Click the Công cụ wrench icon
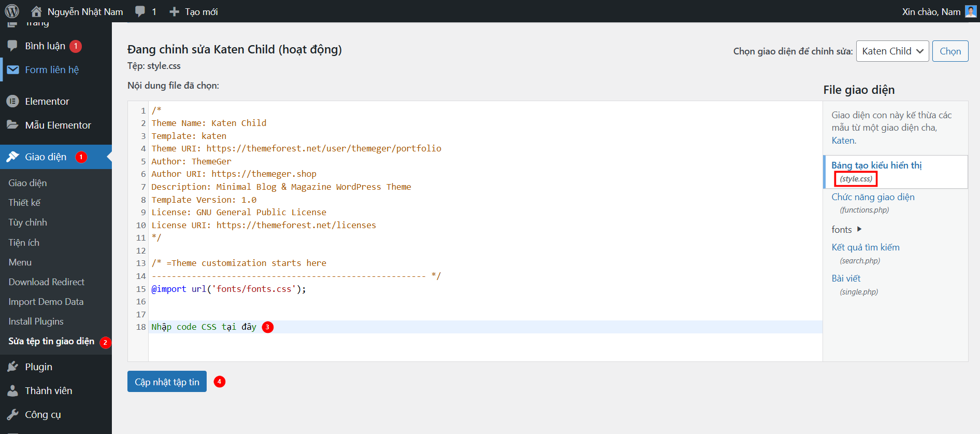Viewport: 980px width, 434px height. 12,414
